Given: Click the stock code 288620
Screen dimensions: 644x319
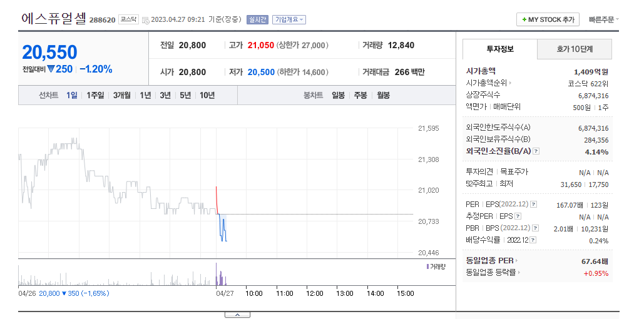Looking at the screenshot, I should point(103,20).
